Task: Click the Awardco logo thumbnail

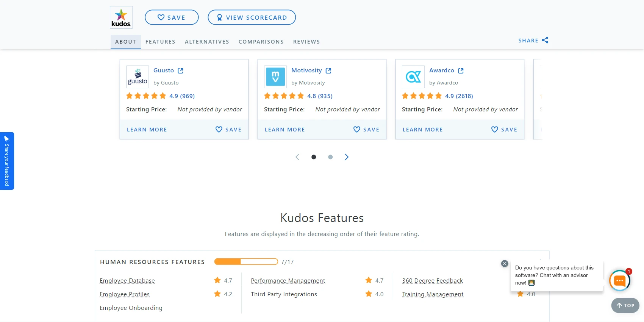Action: pos(413,77)
